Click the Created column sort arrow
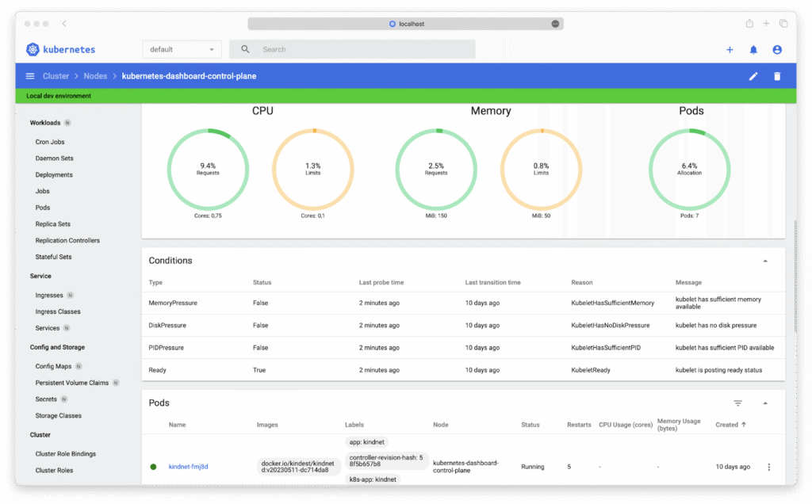Image resolution: width=812 pixels, height=504 pixels. (744, 424)
